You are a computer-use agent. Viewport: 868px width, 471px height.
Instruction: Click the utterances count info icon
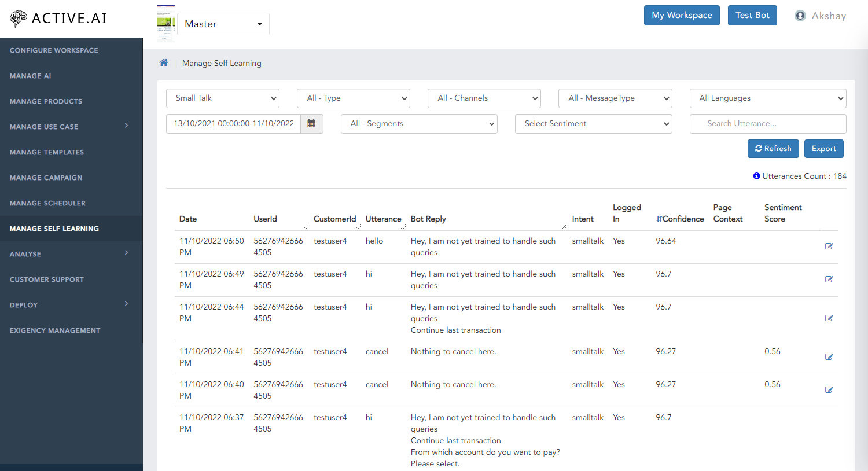pos(756,176)
